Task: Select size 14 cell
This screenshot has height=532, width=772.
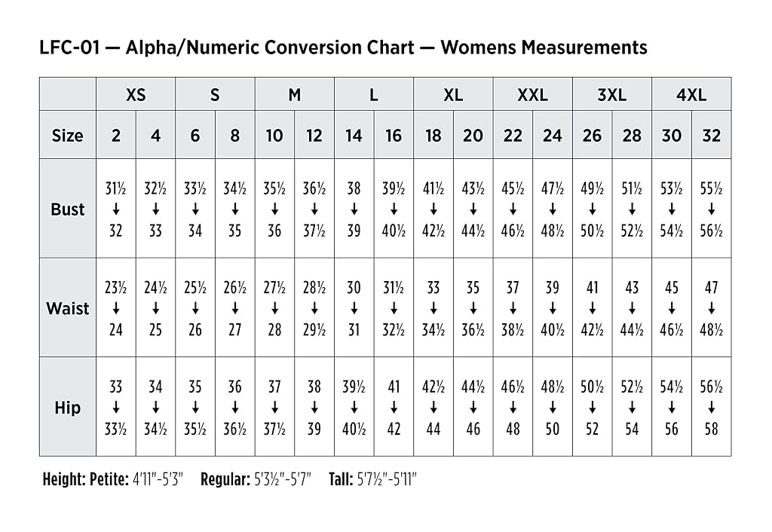Action: click(x=354, y=135)
